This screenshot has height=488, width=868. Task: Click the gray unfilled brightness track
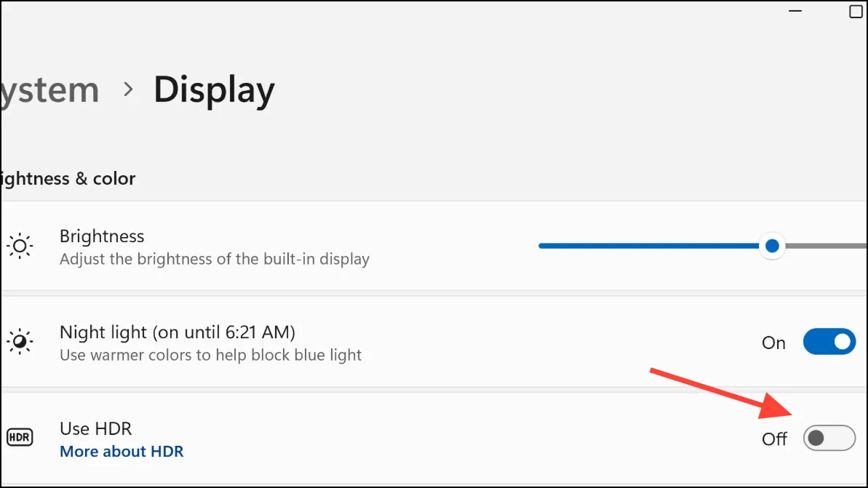pyautogui.click(x=826, y=246)
